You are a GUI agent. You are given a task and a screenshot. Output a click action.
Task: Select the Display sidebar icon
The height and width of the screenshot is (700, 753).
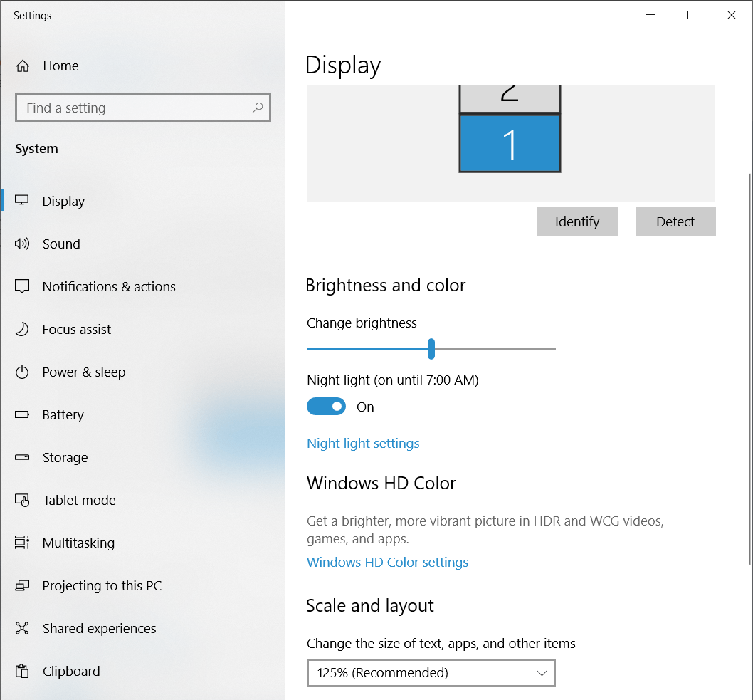pos(23,201)
